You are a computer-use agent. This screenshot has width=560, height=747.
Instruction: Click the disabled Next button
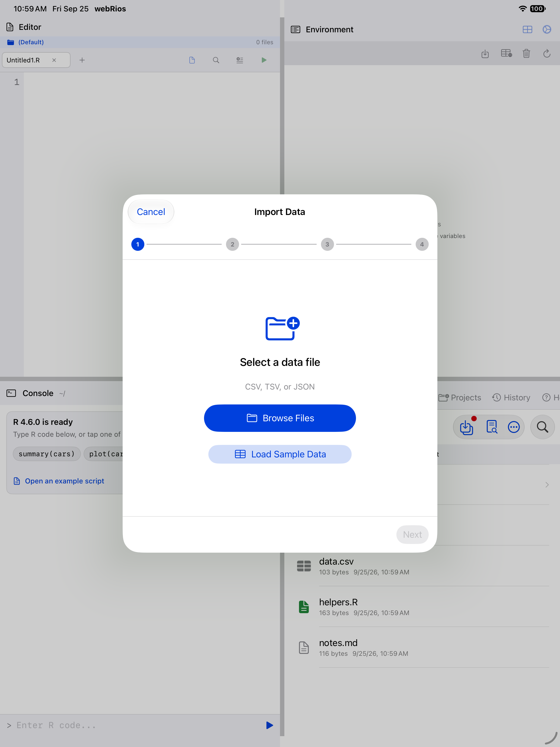[412, 534]
